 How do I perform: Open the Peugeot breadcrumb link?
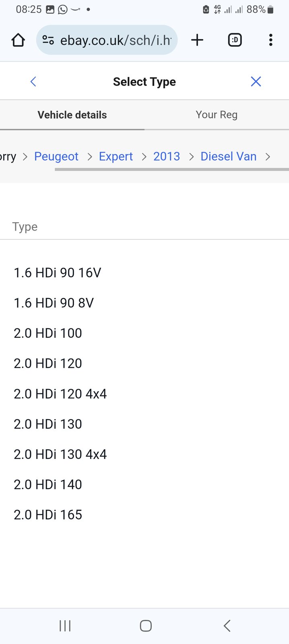pyautogui.click(x=56, y=157)
